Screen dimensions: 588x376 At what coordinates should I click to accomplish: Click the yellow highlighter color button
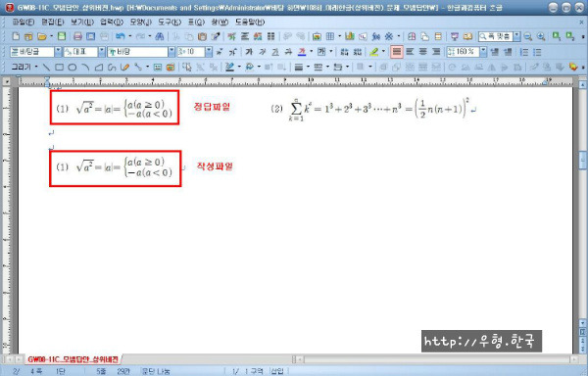pos(374,52)
